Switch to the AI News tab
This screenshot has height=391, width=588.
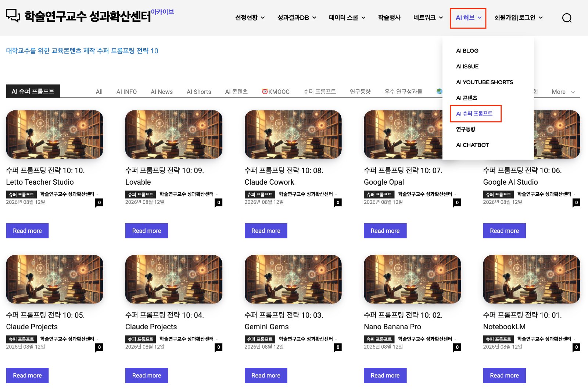(162, 92)
